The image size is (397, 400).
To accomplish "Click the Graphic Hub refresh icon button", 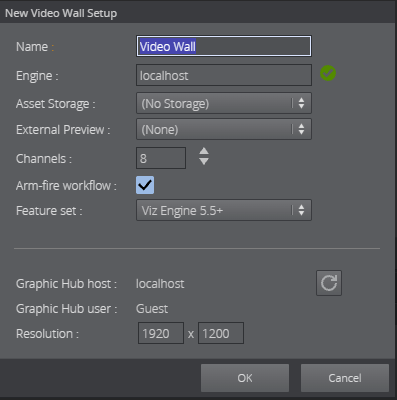I will click(x=329, y=283).
